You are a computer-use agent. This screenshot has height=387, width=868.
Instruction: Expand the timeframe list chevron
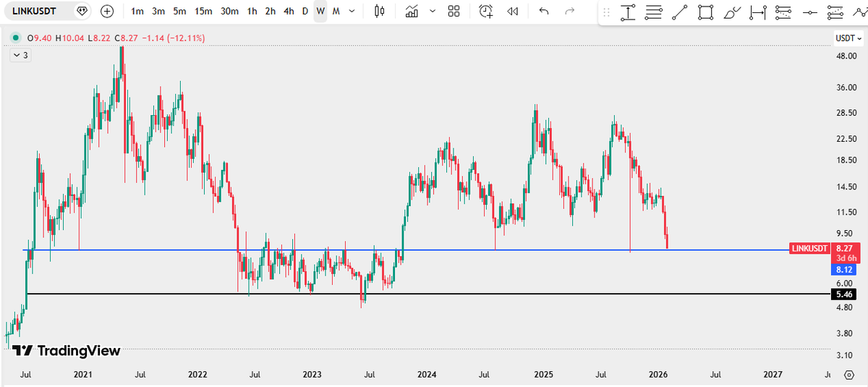[x=352, y=11]
